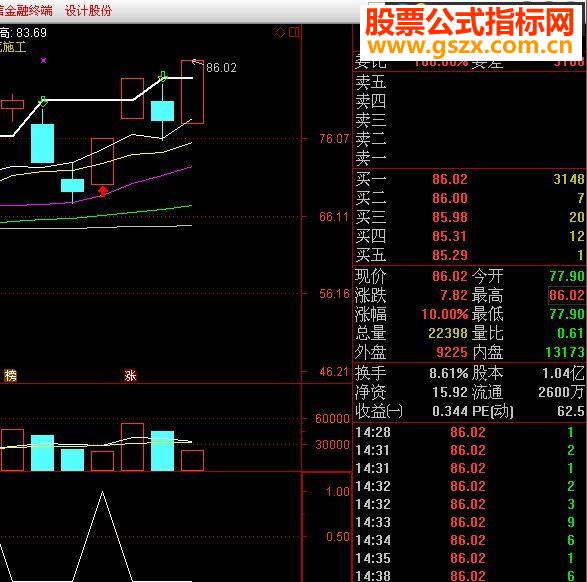
Task: Click the 30000 volume axis label
Action: pos(332,445)
